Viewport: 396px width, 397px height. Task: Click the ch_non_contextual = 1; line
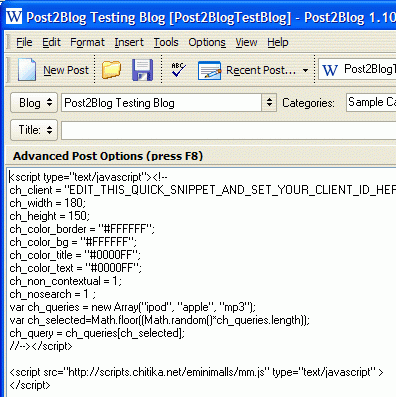66,281
